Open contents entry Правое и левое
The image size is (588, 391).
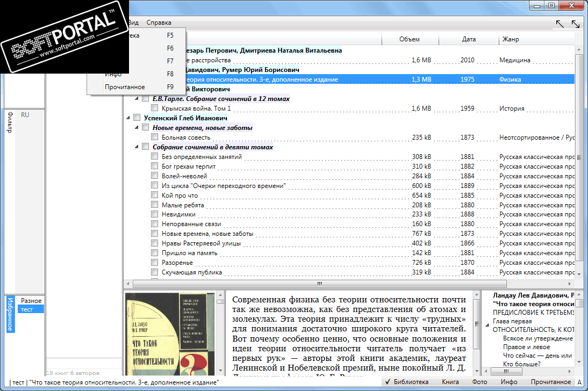(x=526, y=347)
